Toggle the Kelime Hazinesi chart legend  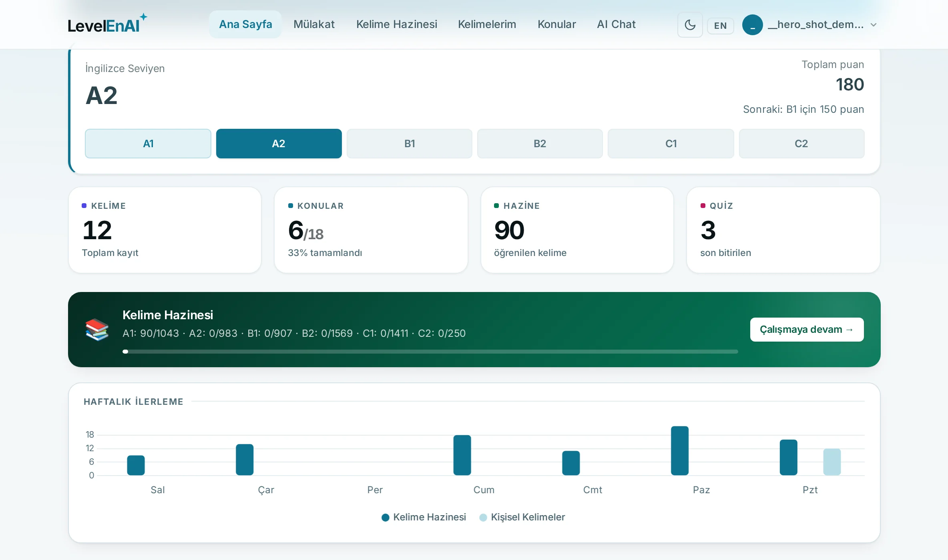coord(424,517)
